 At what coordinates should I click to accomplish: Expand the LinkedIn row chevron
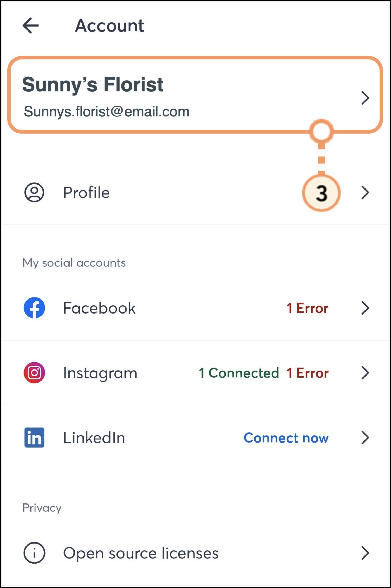pyautogui.click(x=365, y=438)
